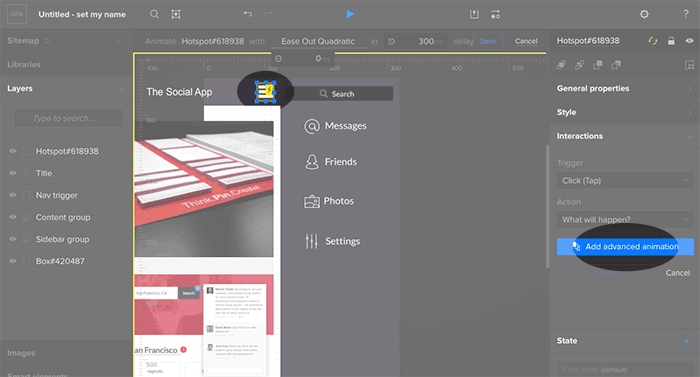Select the hotspot element over the hamburger menu
This screenshot has height=377, width=700.
[265, 92]
